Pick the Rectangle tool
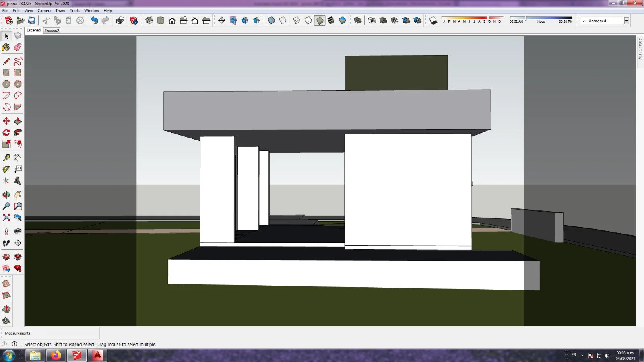Image resolution: width=644 pixels, height=362 pixels. click(x=6, y=73)
